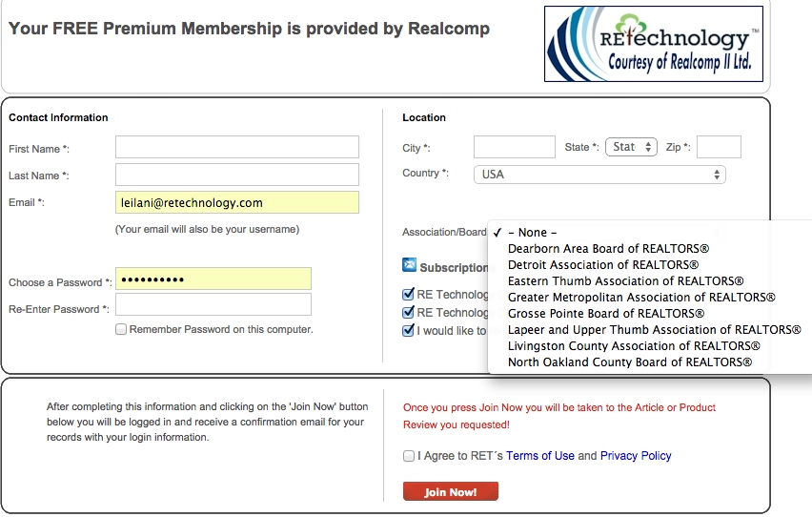Click the Join Now! button
Viewport: 812px width, 517px height.
click(x=451, y=491)
